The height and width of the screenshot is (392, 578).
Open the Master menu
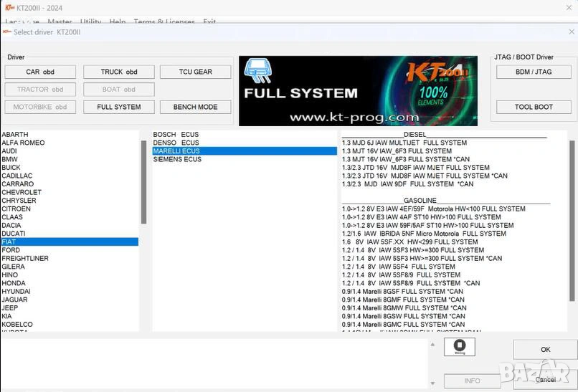coord(60,22)
